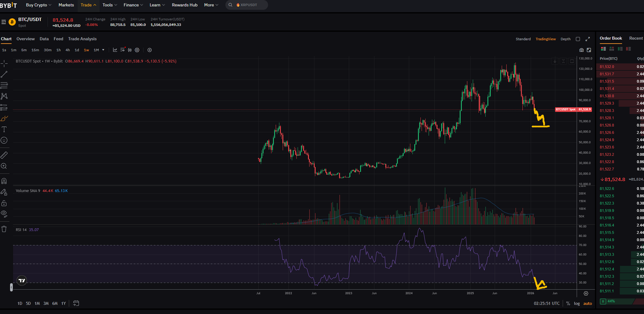Switch to the Trade Analysis tab
644x314 pixels.
coord(82,39)
